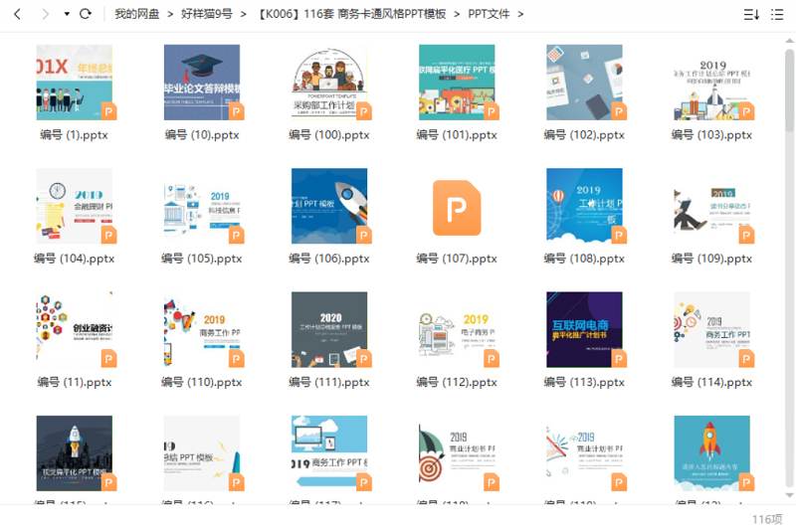
Task: Click the refresh icon
Action: pyautogui.click(x=86, y=14)
